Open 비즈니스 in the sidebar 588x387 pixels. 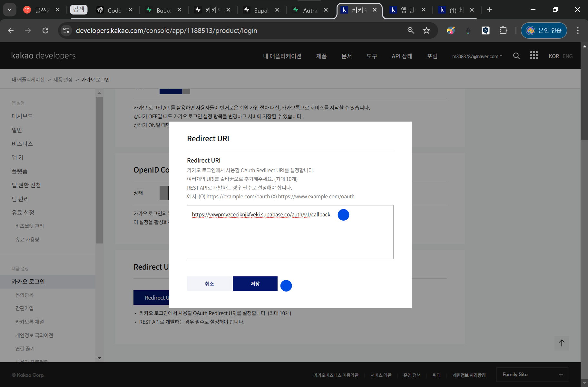(x=22, y=144)
